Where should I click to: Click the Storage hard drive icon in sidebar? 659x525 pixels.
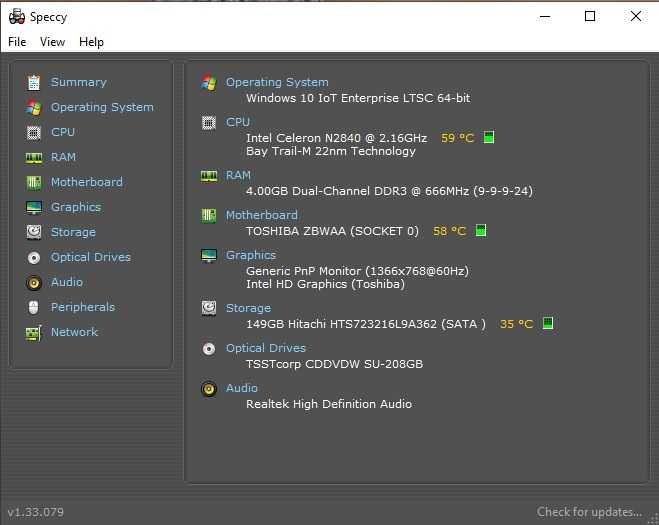(34, 232)
